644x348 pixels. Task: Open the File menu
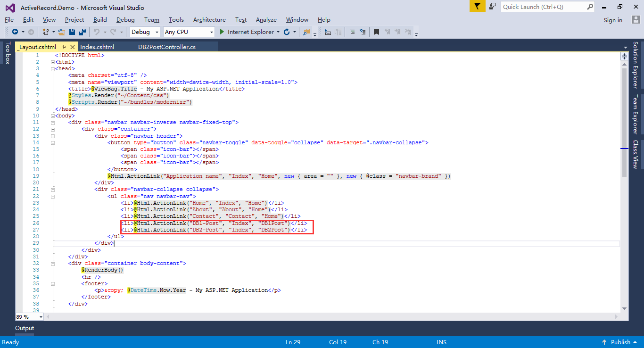pos(9,20)
